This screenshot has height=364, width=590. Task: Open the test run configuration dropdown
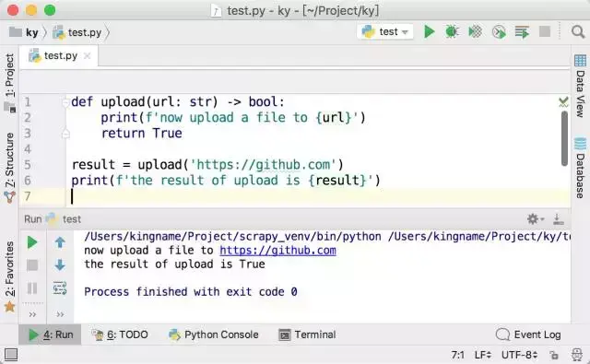click(385, 32)
